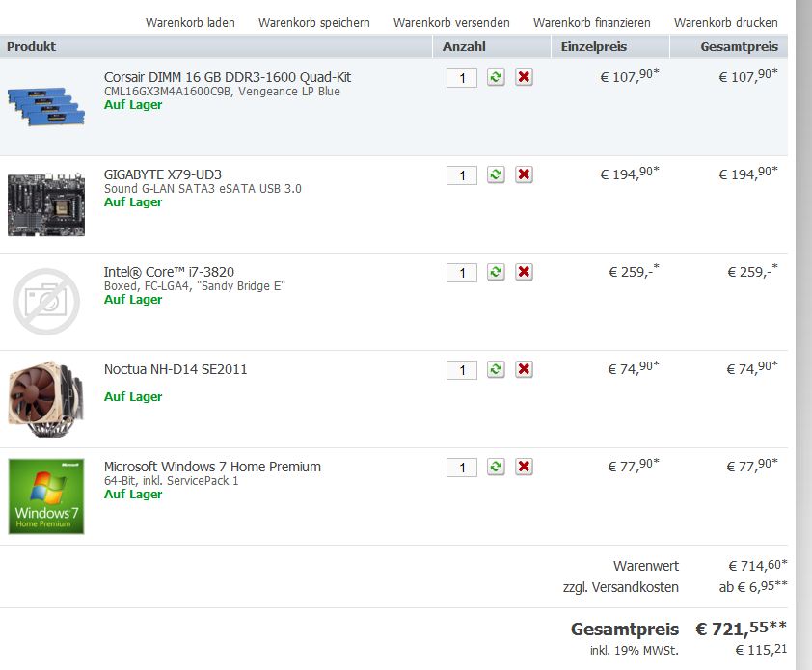812x670 pixels.
Task: Click the Intel i7-3820 no-image placeholder
Action: 46,302
